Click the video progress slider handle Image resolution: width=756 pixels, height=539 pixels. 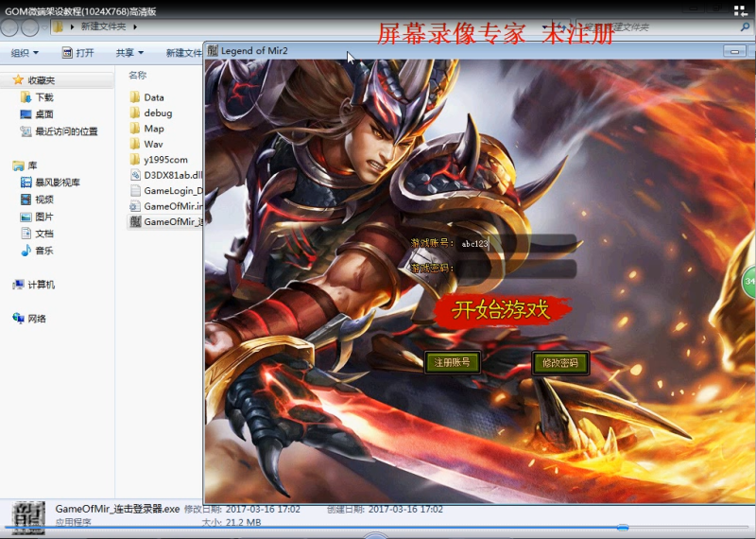click(623, 528)
